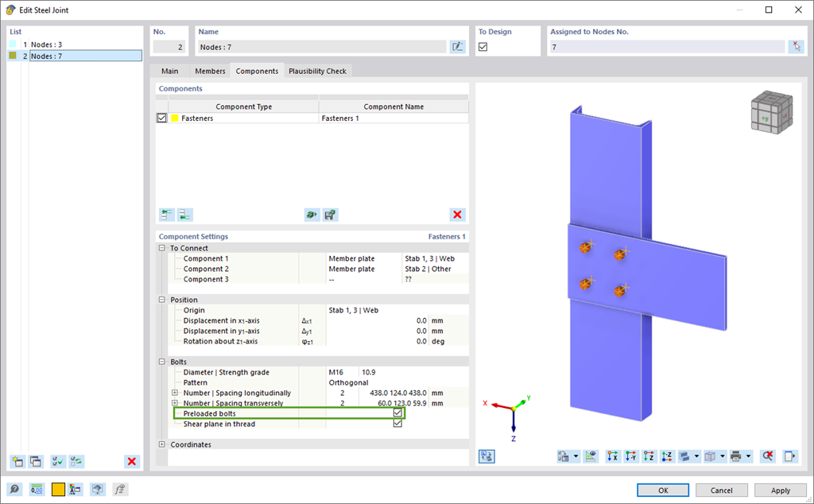Click the edit Name pencil icon
Screen dimensions: 814x504
[458, 46]
